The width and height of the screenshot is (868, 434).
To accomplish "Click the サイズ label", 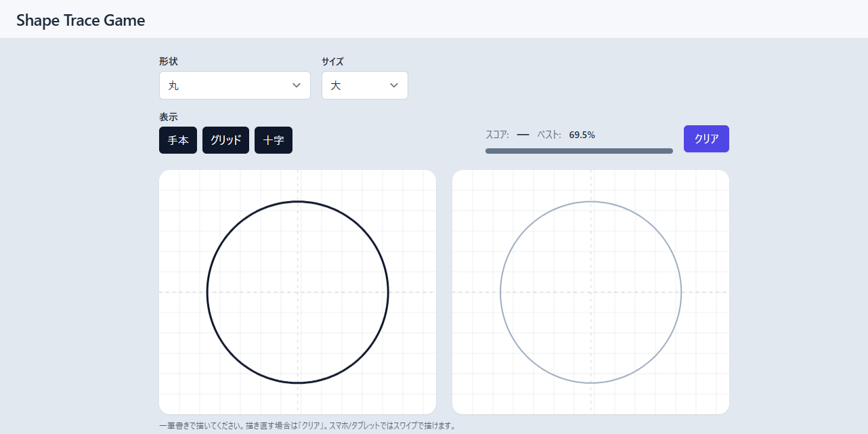I will click(x=332, y=62).
